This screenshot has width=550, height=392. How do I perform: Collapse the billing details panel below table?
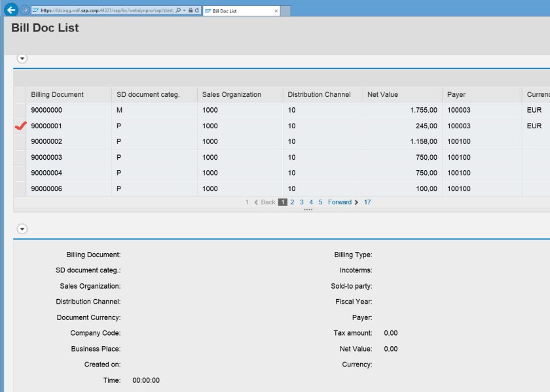[x=22, y=229]
